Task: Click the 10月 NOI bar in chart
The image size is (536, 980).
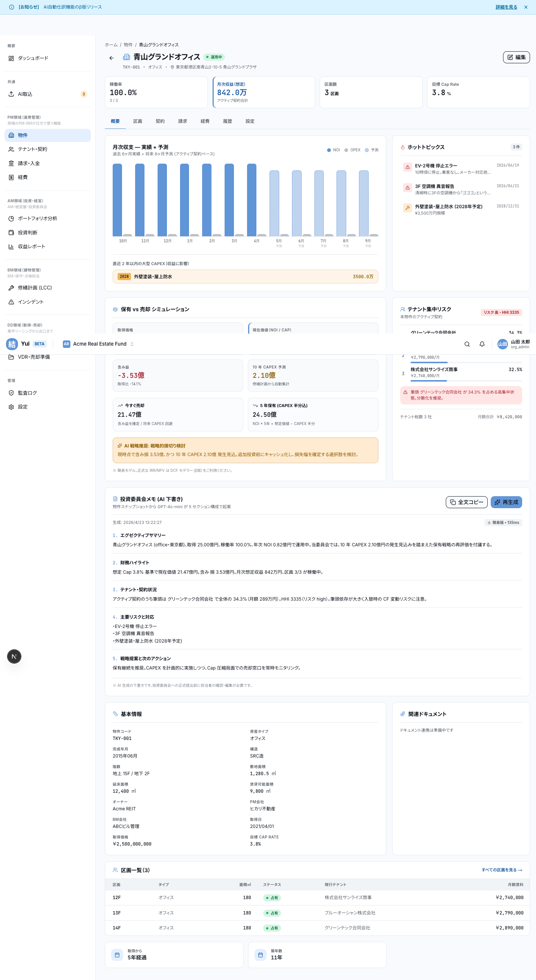Action: click(117, 200)
